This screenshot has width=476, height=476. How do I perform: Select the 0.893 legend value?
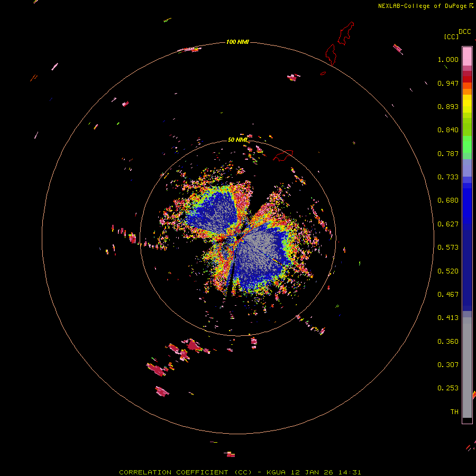point(448,106)
